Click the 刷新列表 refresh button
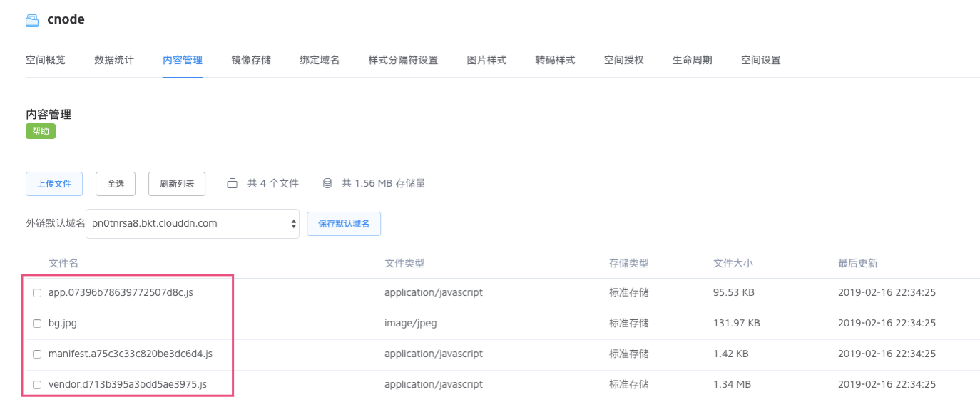Viewport: 980px width, 407px height. coord(177,184)
